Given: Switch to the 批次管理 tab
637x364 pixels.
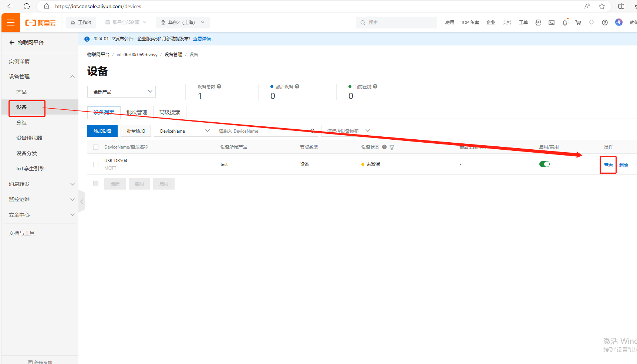Looking at the screenshot, I should (136, 112).
